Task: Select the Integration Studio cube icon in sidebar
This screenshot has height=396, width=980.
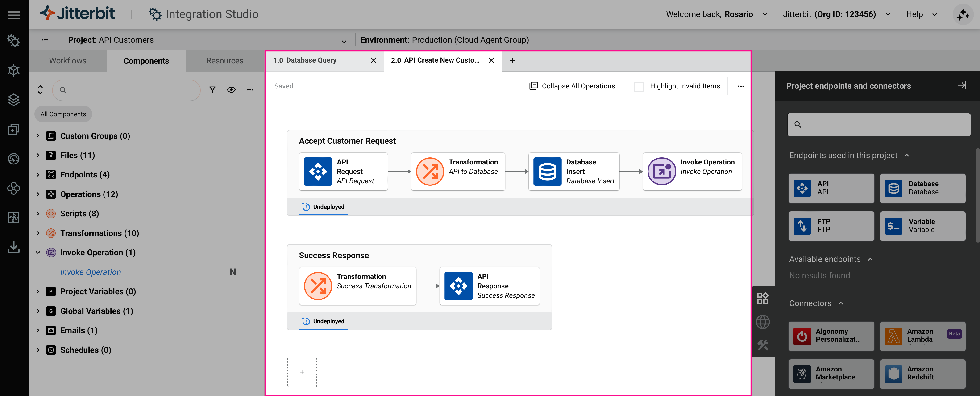Action: [x=14, y=70]
